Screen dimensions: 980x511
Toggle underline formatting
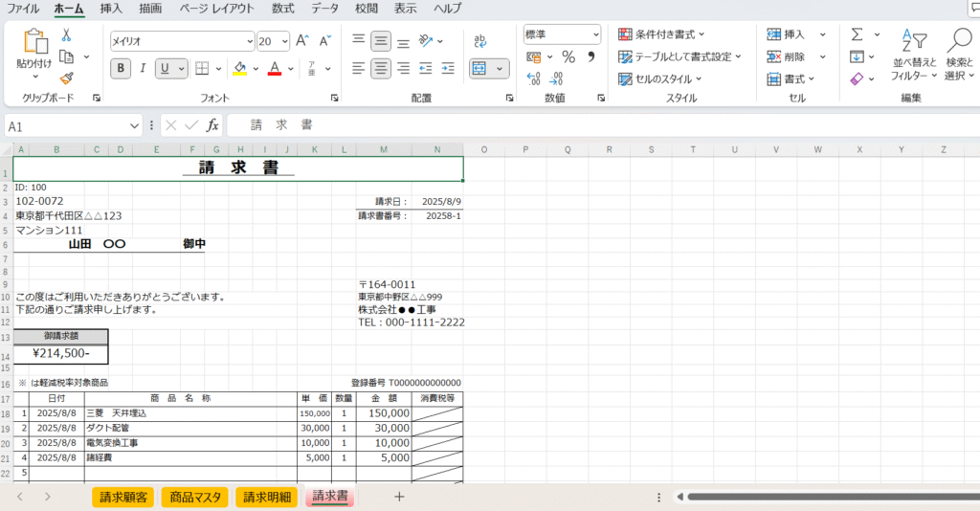167,68
